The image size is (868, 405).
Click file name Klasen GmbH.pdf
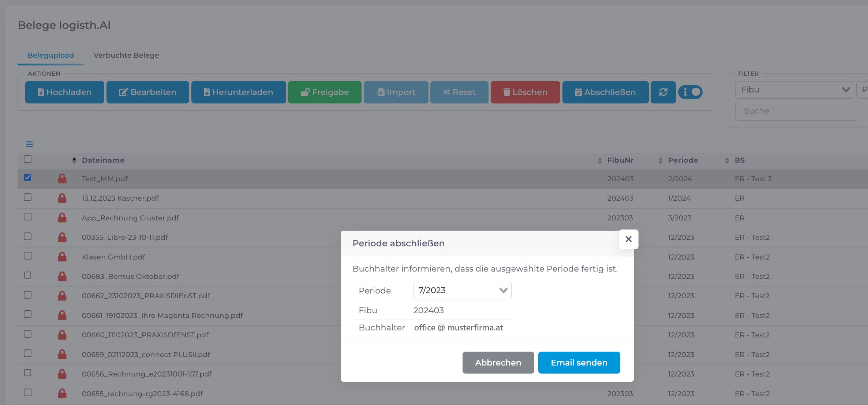tap(113, 257)
